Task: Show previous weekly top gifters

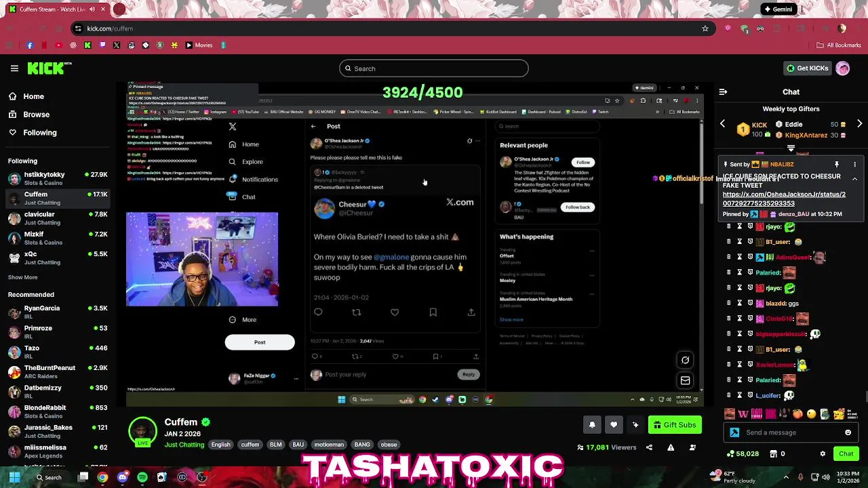Action: pos(723,124)
